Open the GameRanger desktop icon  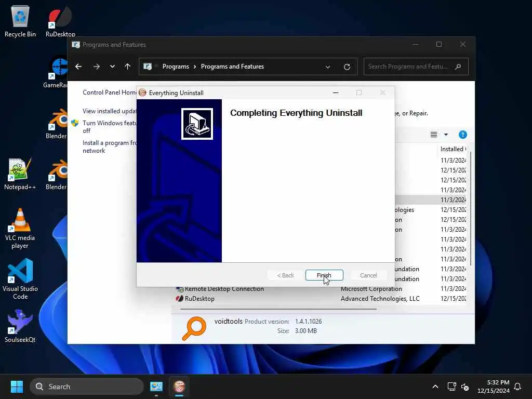[x=56, y=72]
